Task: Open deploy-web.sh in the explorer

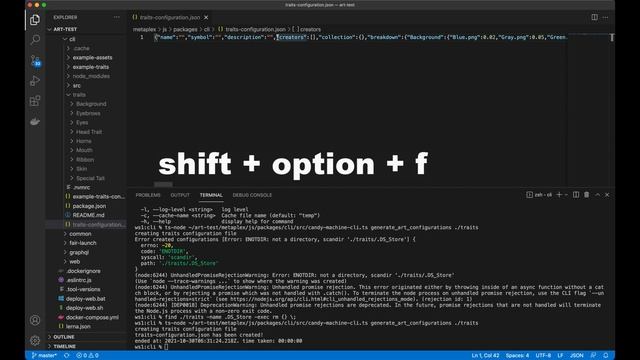Action: pyautogui.click(x=86, y=308)
